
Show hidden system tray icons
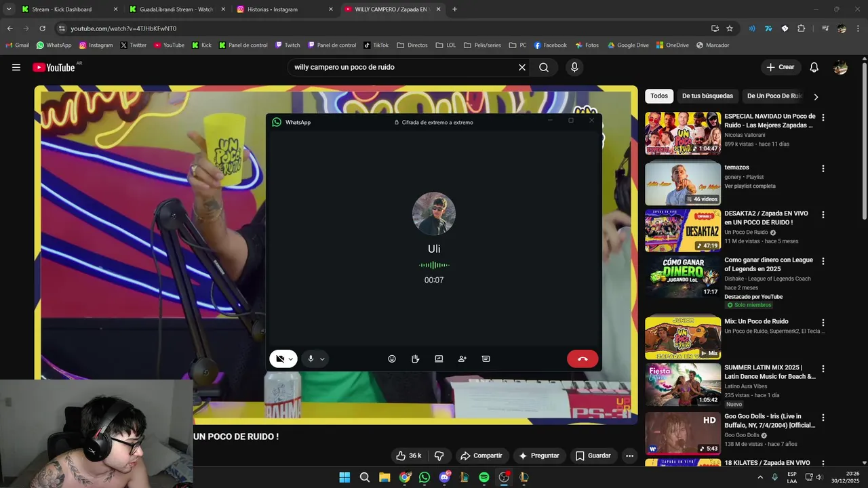pyautogui.click(x=759, y=477)
